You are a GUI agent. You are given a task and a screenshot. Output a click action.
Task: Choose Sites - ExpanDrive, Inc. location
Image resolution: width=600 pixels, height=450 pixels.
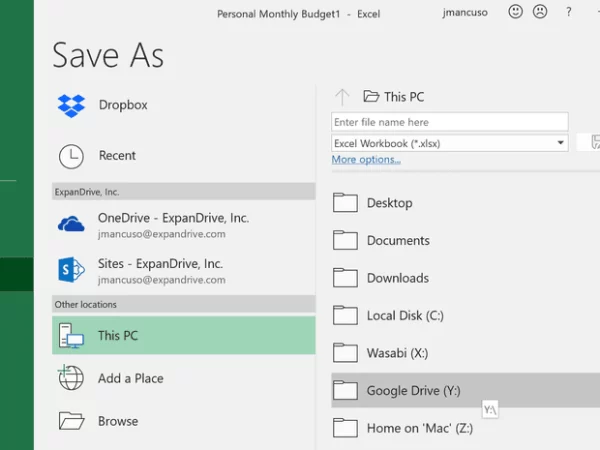pos(184,271)
